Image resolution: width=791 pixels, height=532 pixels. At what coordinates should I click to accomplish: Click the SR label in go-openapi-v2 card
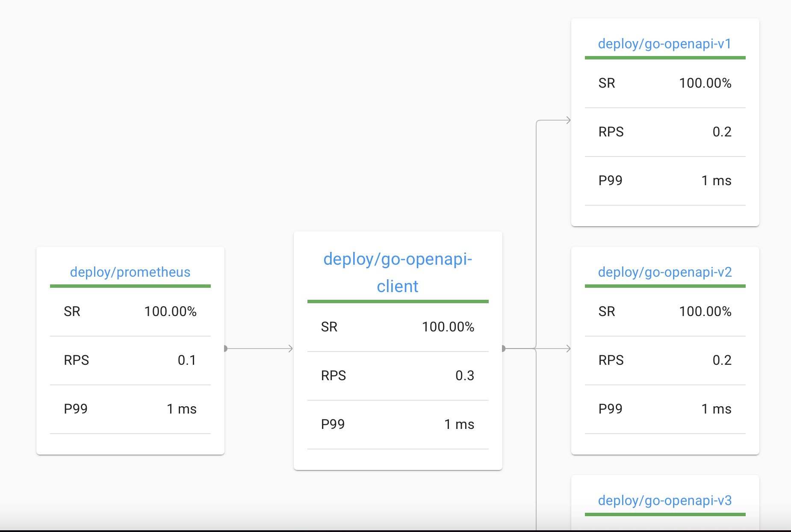[x=607, y=311]
